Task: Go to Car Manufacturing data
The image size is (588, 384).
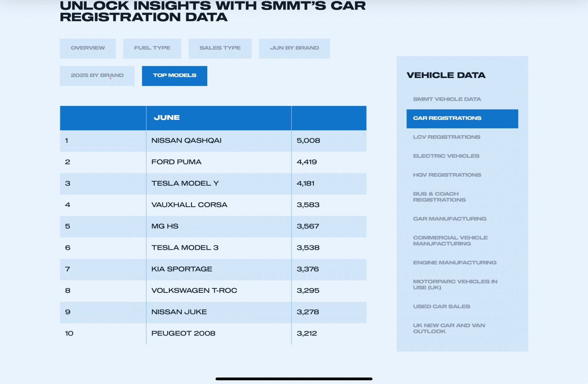Action: (x=449, y=219)
